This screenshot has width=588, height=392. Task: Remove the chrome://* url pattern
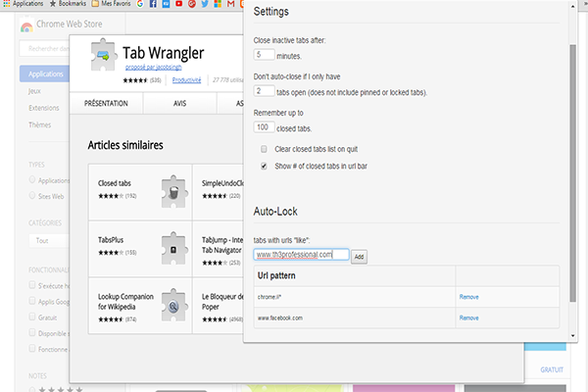(468, 297)
